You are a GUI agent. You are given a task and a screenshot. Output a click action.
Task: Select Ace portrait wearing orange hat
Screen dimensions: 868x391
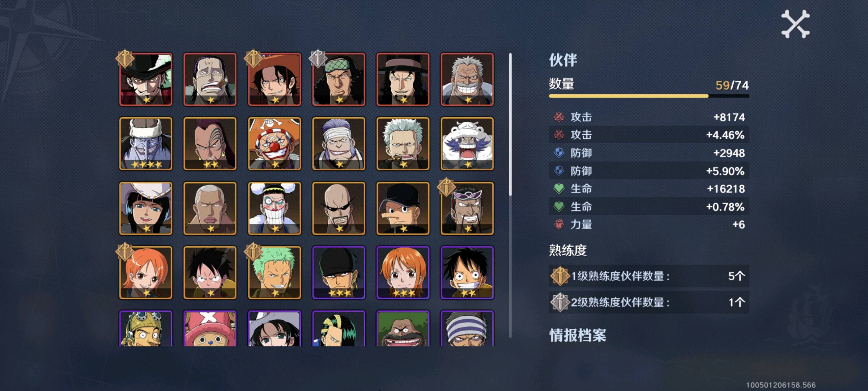pyautogui.click(x=275, y=79)
